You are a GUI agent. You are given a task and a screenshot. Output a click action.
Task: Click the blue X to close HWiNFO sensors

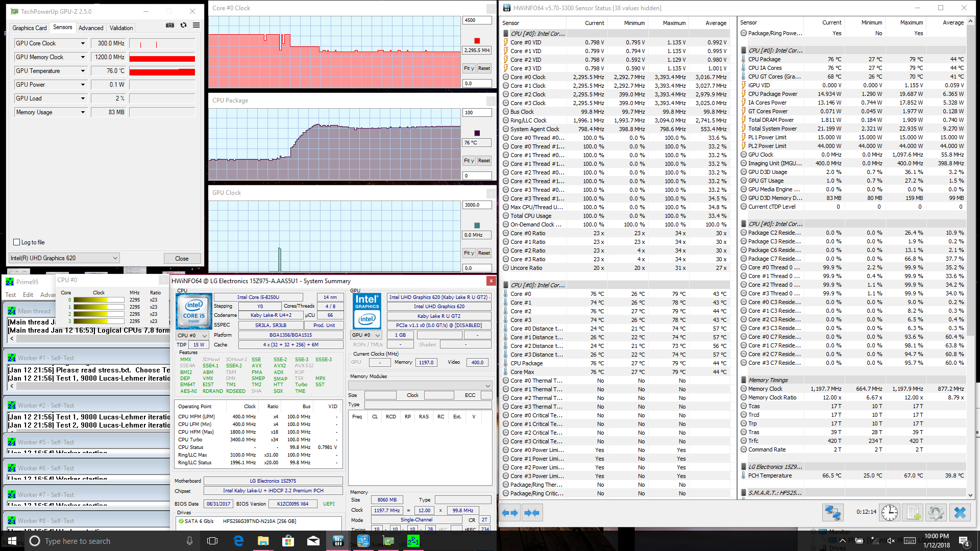tap(960, 512)
